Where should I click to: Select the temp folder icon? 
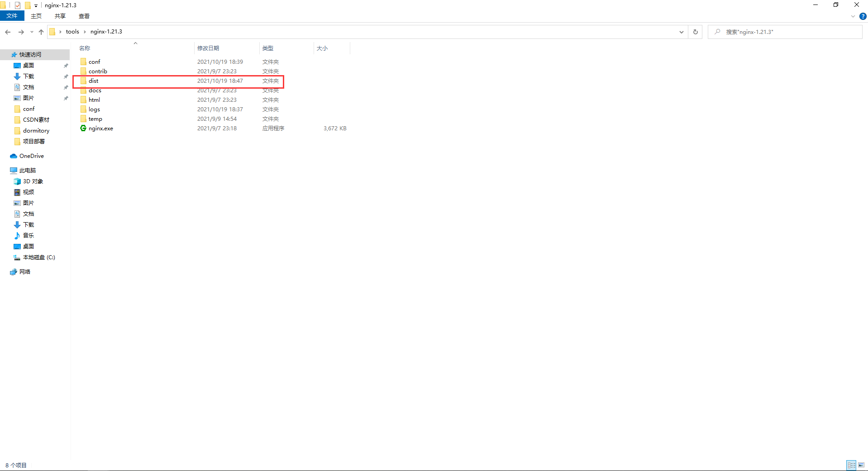[83, 119]
